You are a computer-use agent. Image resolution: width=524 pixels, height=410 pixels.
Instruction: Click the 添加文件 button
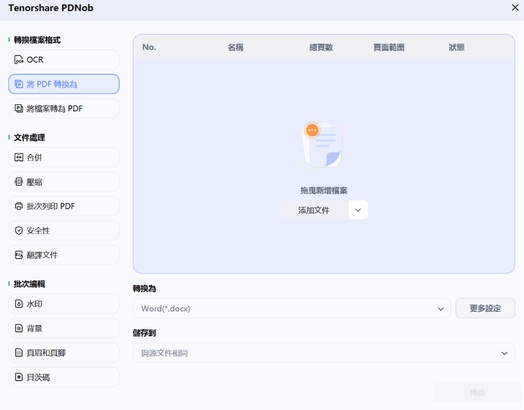[x=314, y=210]
